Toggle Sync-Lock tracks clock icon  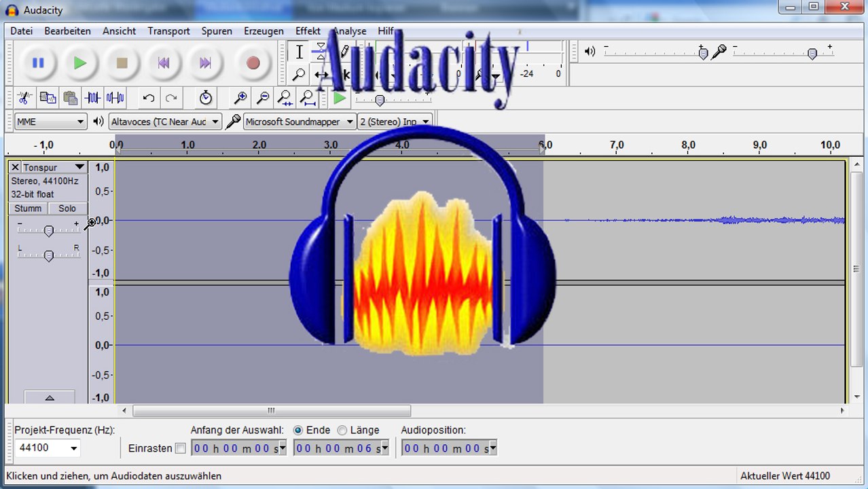point(206,98)
